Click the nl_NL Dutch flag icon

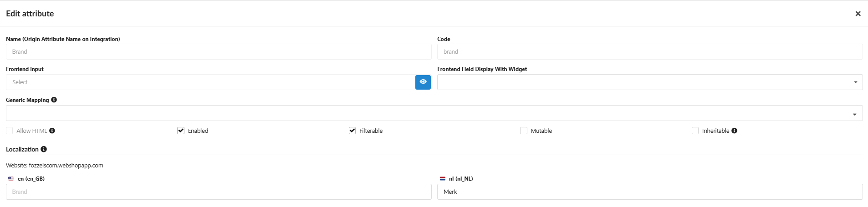click(x=442, y=179)
